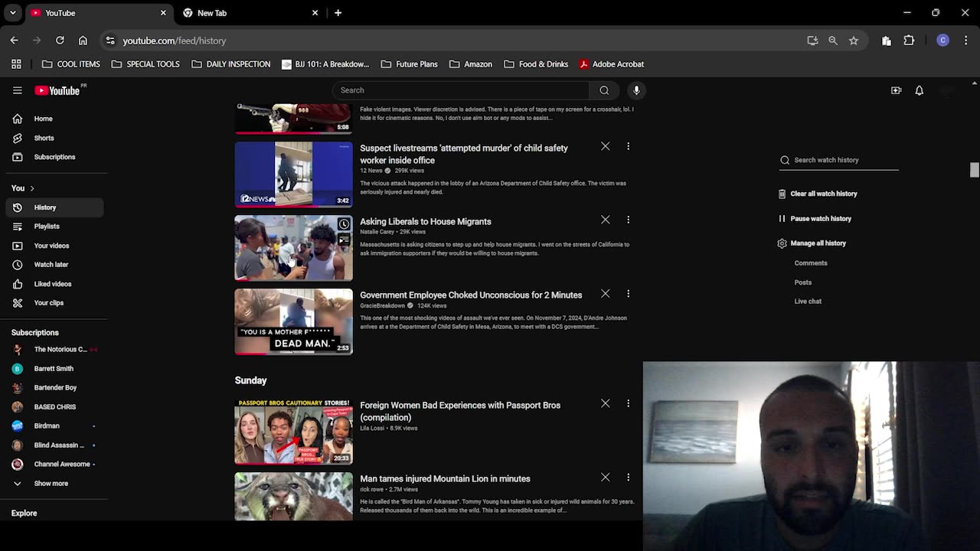Open the Natalie Carey channel link
Viewport: 980px width, 551px height.
(x=377, y=232)
